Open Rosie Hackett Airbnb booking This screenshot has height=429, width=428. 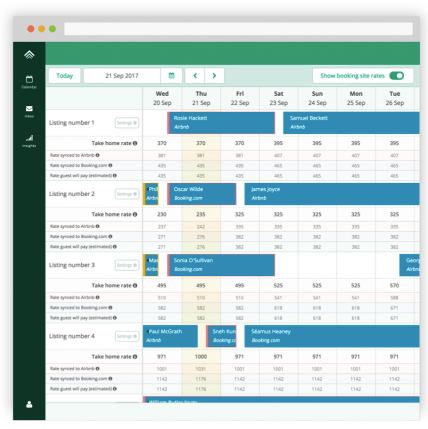click(x=221, y=123)
